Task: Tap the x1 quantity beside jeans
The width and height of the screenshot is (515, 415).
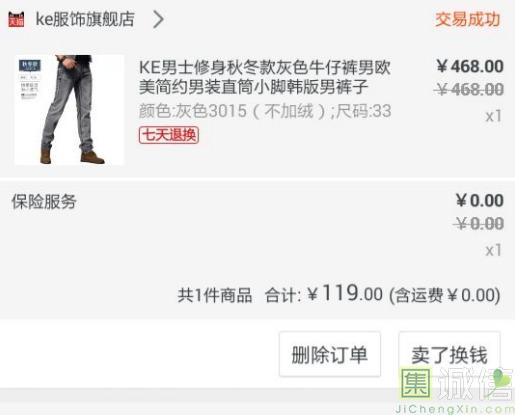Action: click(x=494, y=116)
